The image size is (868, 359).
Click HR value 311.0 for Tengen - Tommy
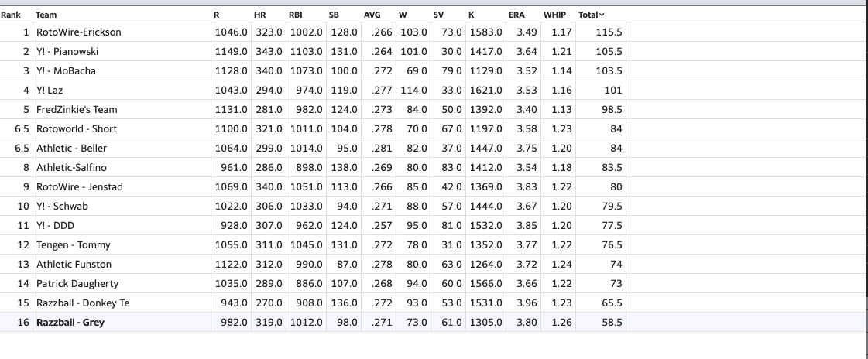[x=269, y=245]
